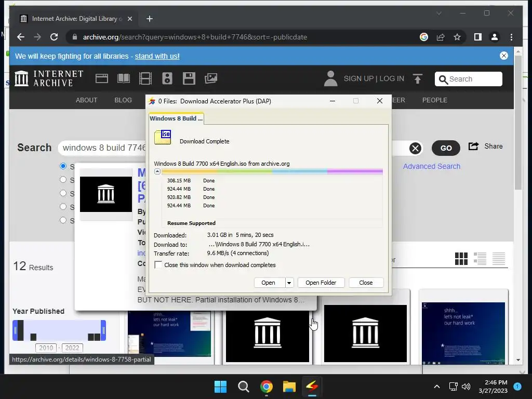Screen dimensions: 532x399
Task: Bookmark this page with star icon
Action: coord(457,37)
